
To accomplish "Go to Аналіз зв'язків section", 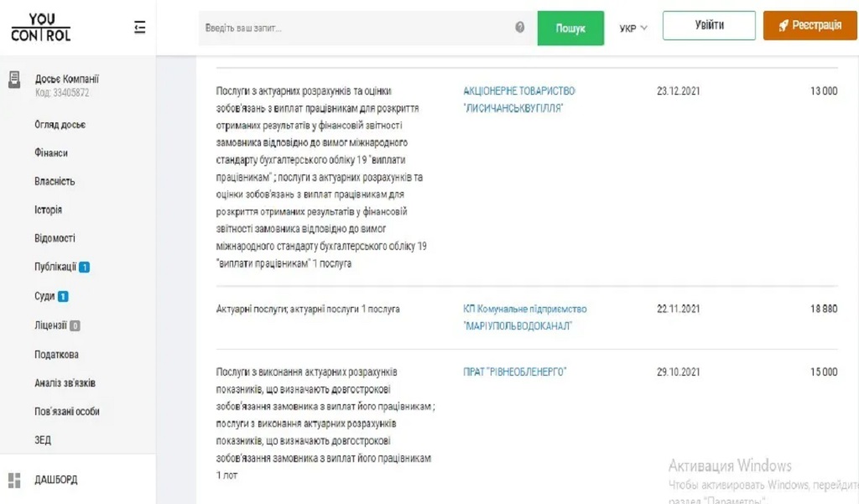I will (x=65, y=383).
